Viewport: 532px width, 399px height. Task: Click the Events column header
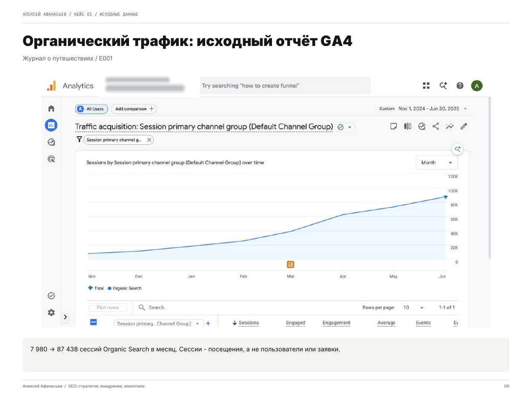(423, 323)
